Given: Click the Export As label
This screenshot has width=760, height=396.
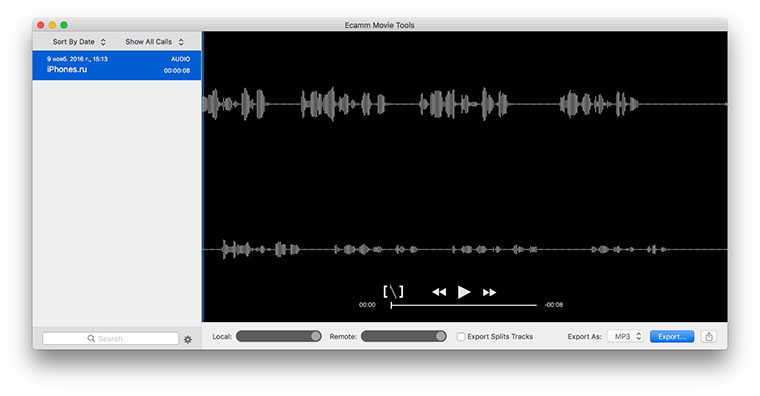Looking at the screenshot, I should [585, 336].
